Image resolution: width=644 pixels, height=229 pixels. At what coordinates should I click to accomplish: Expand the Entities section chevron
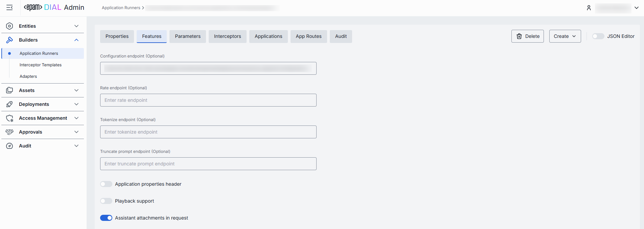pyautogui.click(x=76, y=26)
